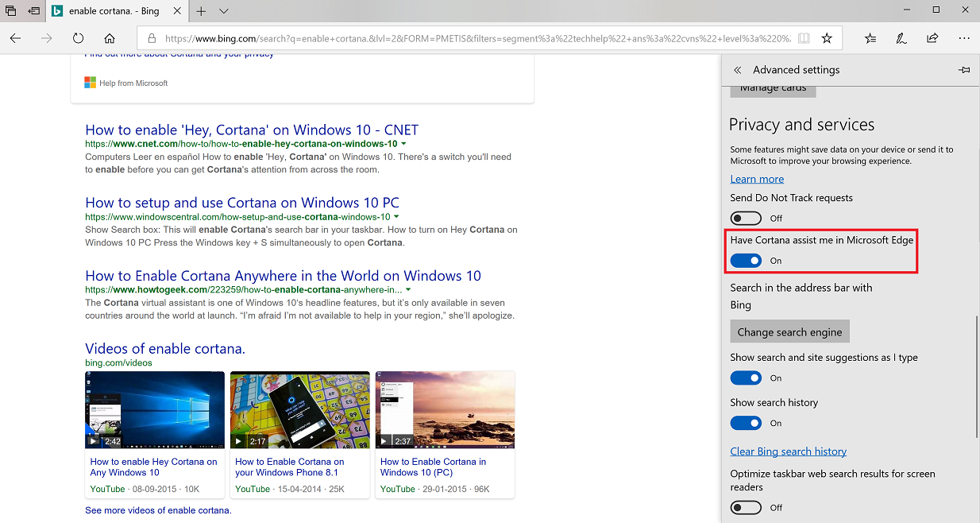The image size is (980, 523).
Task: Play the 2:42 video thumbnail
Action: tap(155, 410)
